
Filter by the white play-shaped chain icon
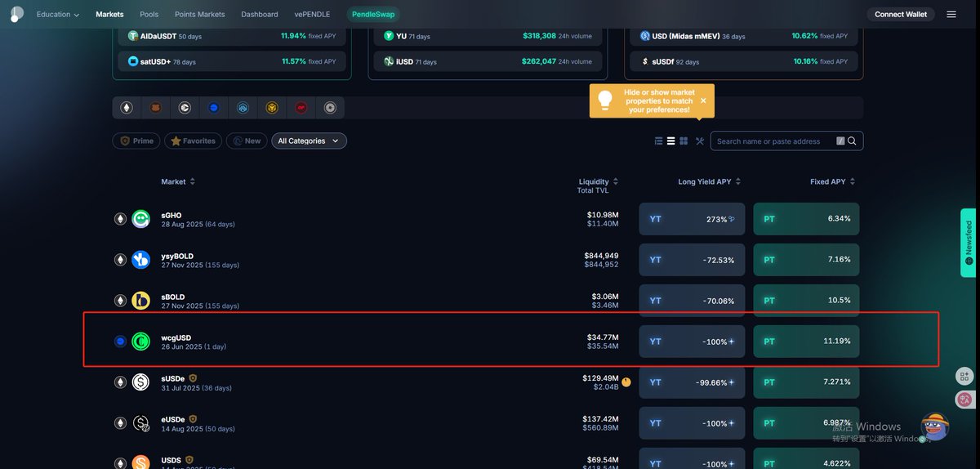pos(185,108)
